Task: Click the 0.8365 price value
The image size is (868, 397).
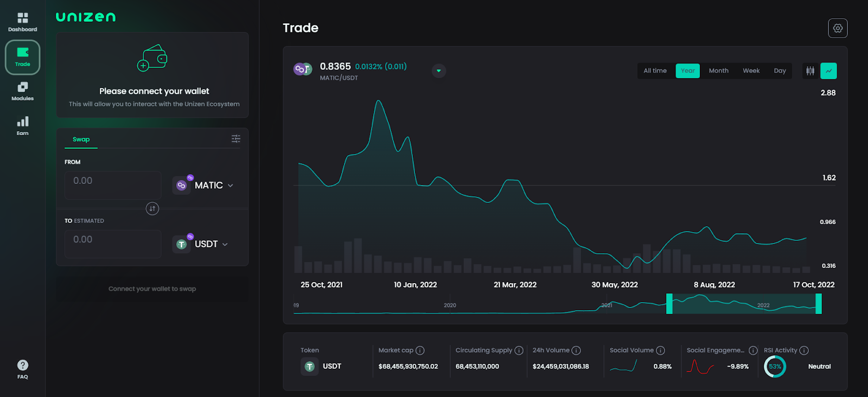Action: pyautogui.click(x=335, y=66)
